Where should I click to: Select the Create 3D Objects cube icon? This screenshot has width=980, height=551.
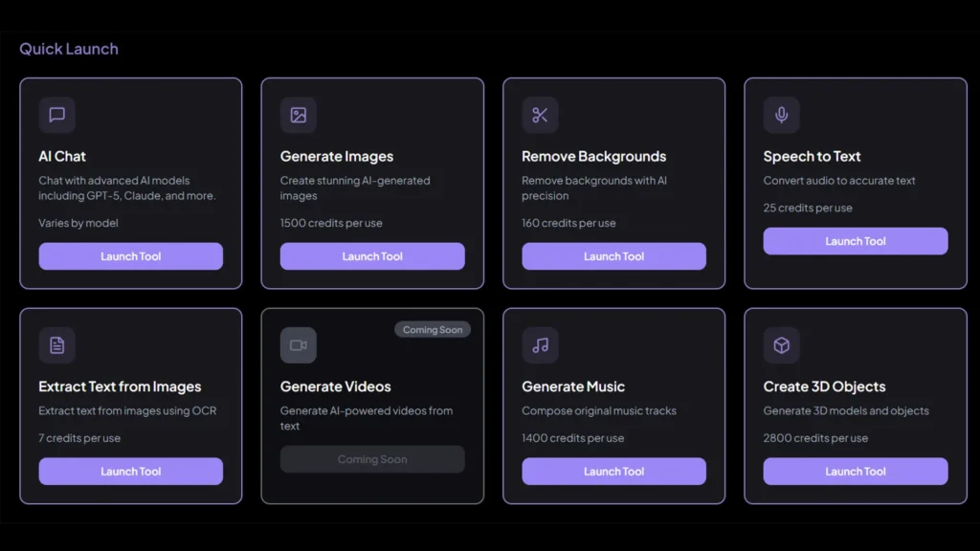click(x=781, y=345)
